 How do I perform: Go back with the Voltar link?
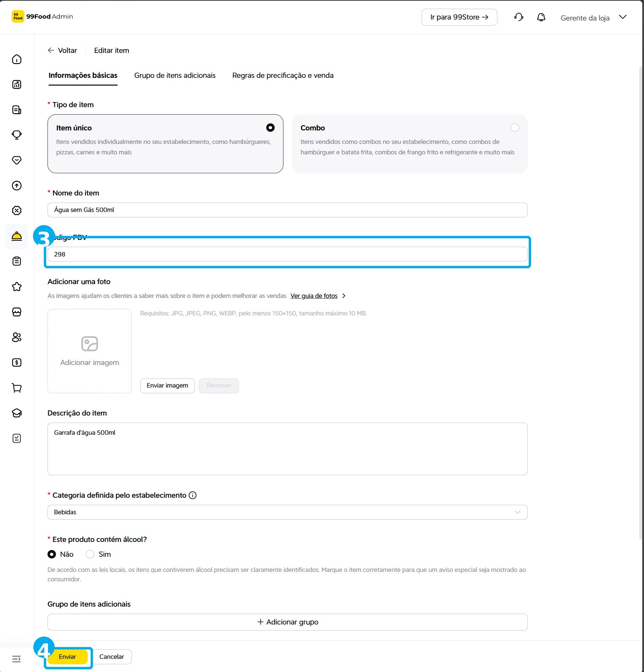62,51
